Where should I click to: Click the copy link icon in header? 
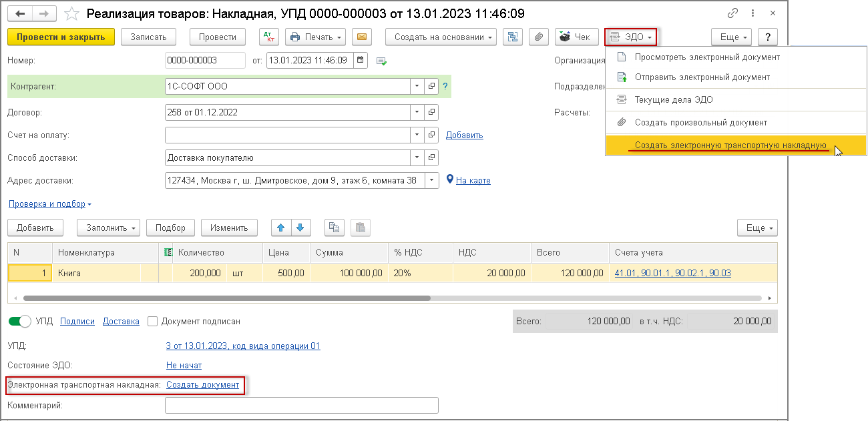[734, 13]
